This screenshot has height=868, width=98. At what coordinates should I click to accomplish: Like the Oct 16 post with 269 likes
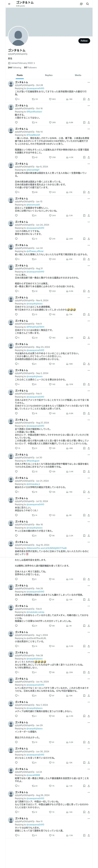(52, 122)
